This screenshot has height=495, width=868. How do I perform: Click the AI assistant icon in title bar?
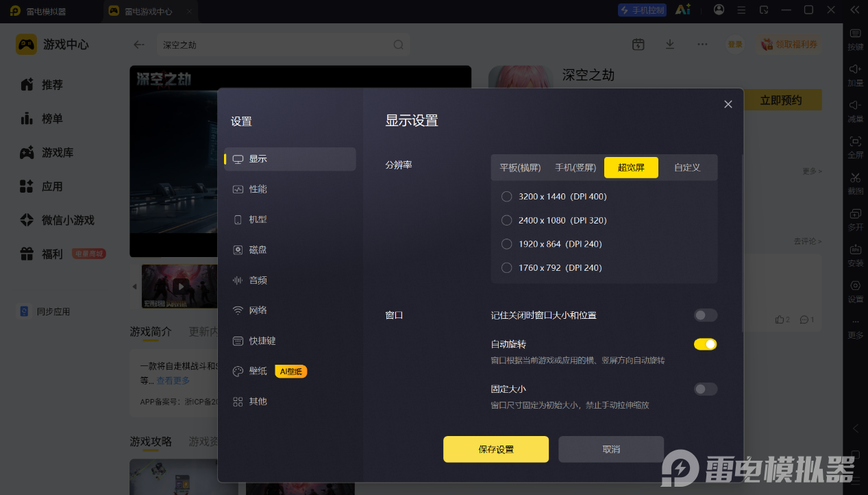[x=682, y=10]
